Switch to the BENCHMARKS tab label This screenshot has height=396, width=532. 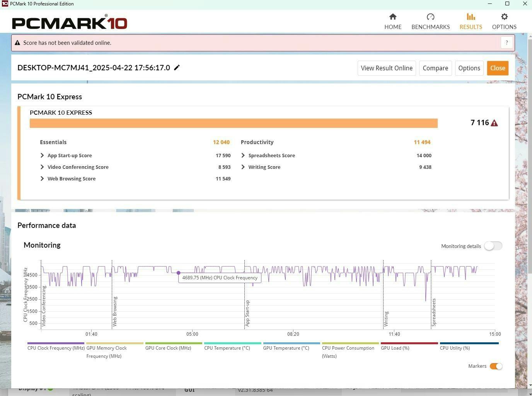(x=430, y=27)
